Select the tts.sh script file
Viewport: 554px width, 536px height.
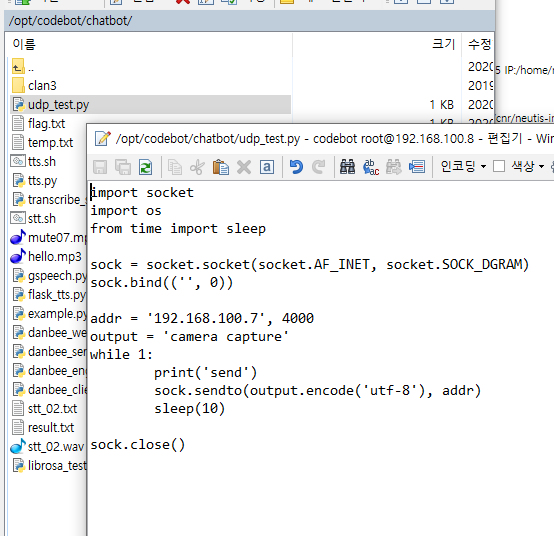34,161
